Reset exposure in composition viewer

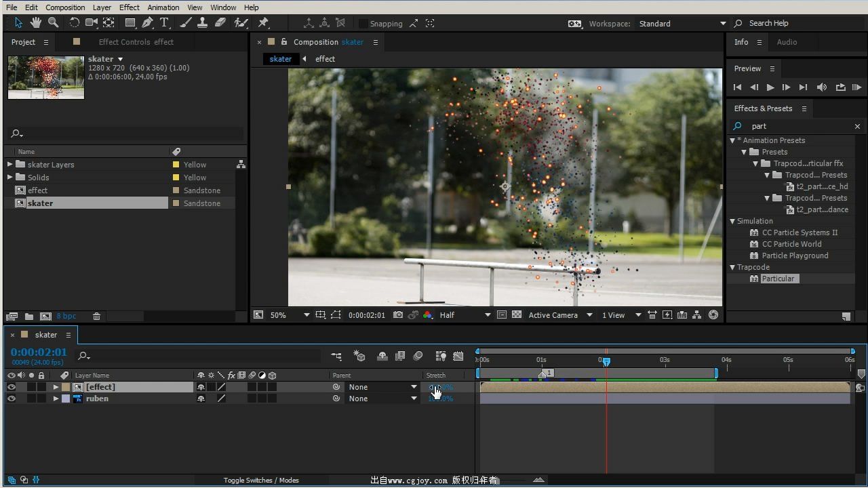coord(713,315)
